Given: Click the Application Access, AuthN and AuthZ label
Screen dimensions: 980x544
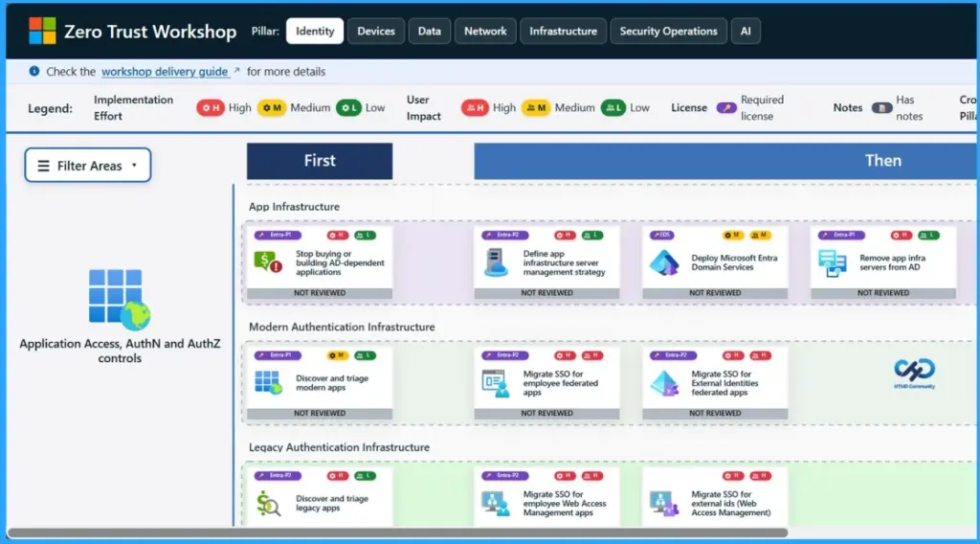Looking at the screenshot, I should 120,351.
